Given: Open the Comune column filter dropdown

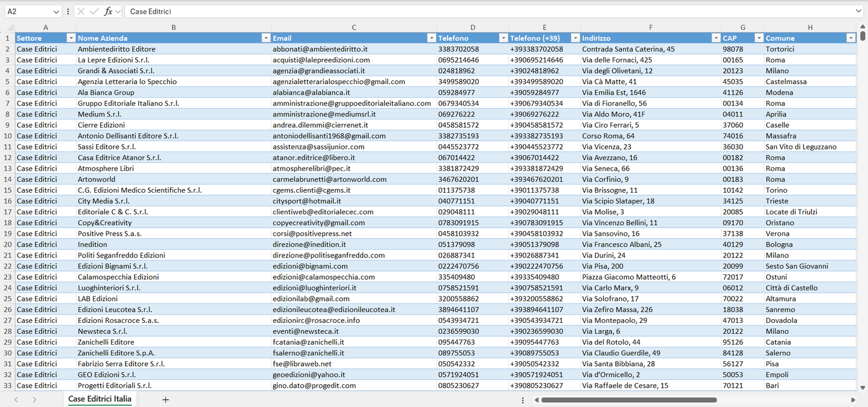Looking at the screenshot, I should point(851,38).
